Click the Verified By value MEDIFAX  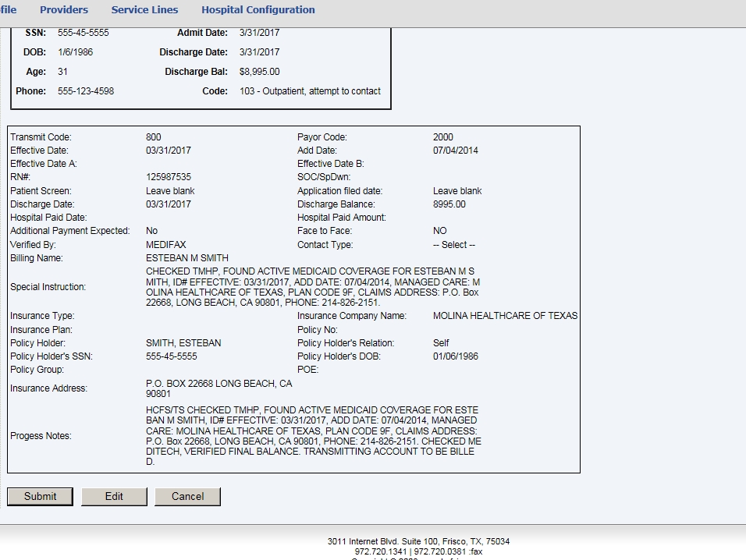[165, 245]
